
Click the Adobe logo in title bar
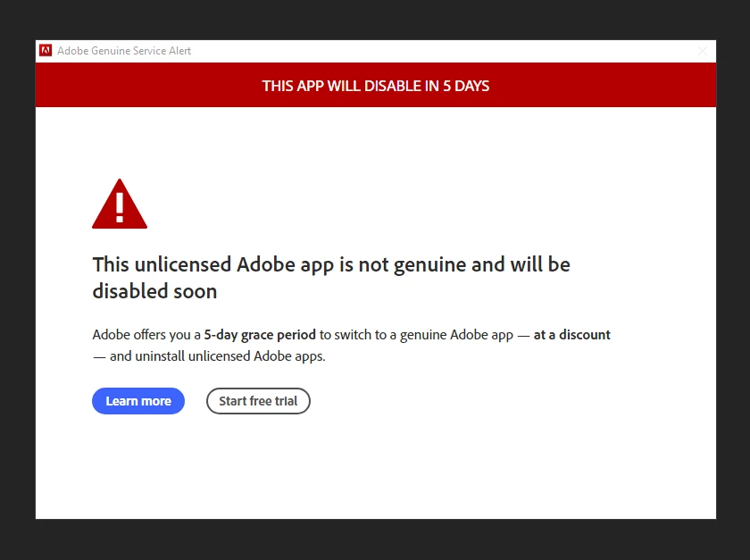coord(46,50)
